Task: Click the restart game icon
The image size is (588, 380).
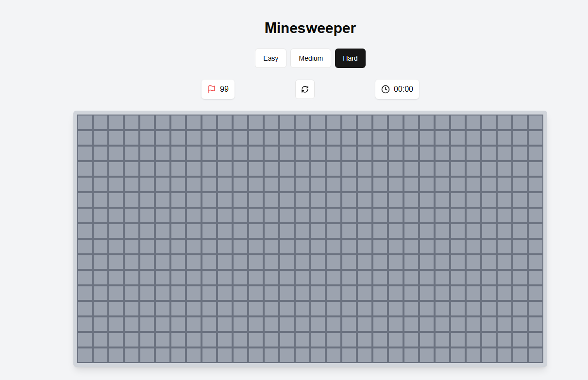Action: (x=305, y=89)
